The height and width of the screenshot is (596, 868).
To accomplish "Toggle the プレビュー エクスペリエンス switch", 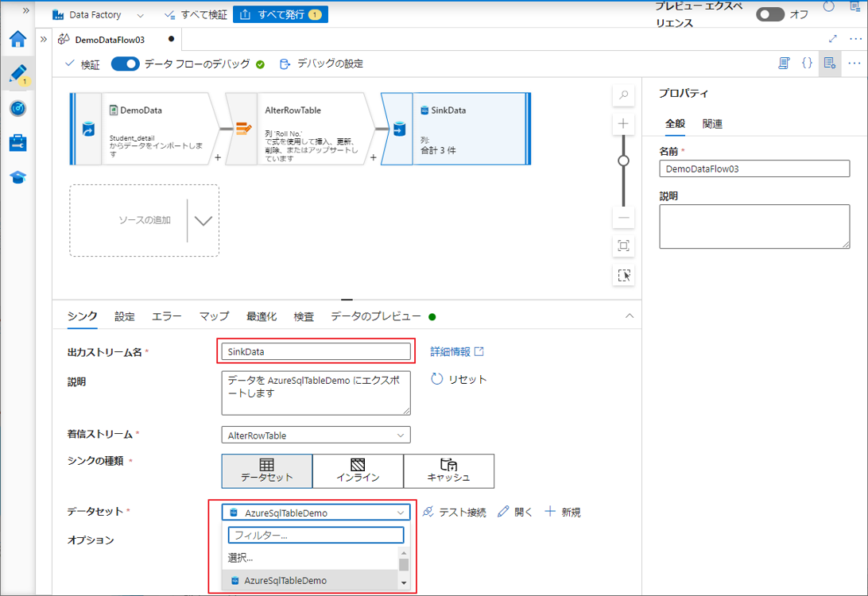I will click(x=770, y=14).
